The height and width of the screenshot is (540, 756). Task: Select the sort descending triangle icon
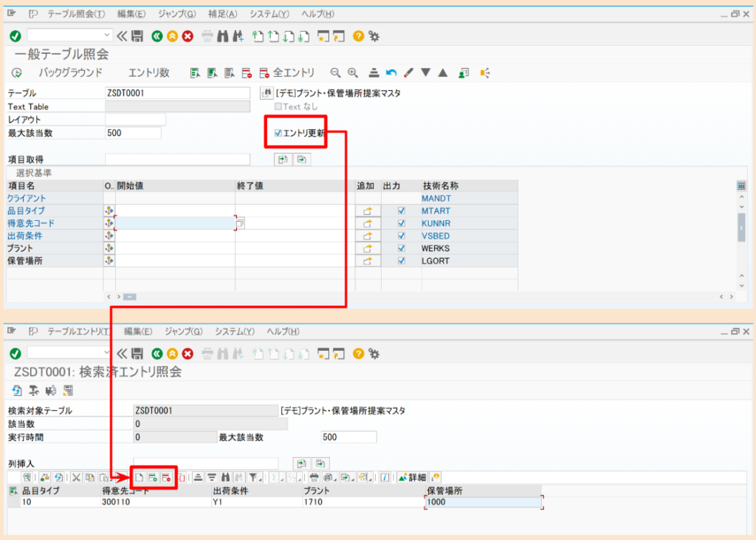coord(426,74)
